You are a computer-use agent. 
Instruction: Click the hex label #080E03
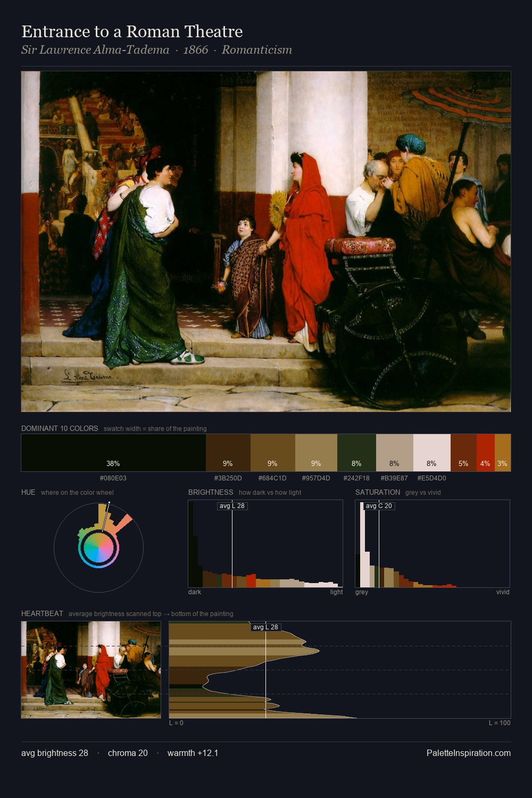113,478
